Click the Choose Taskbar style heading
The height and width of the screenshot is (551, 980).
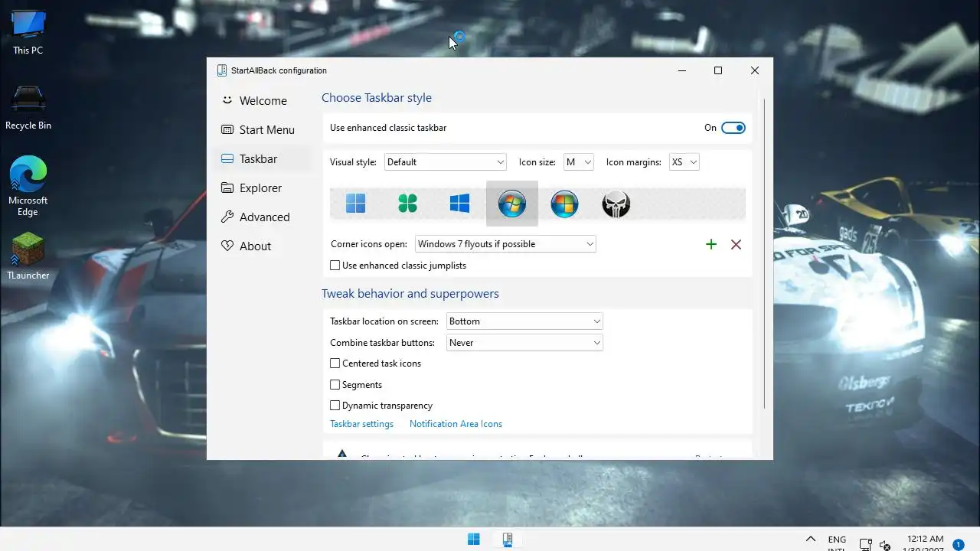[377, 98]
